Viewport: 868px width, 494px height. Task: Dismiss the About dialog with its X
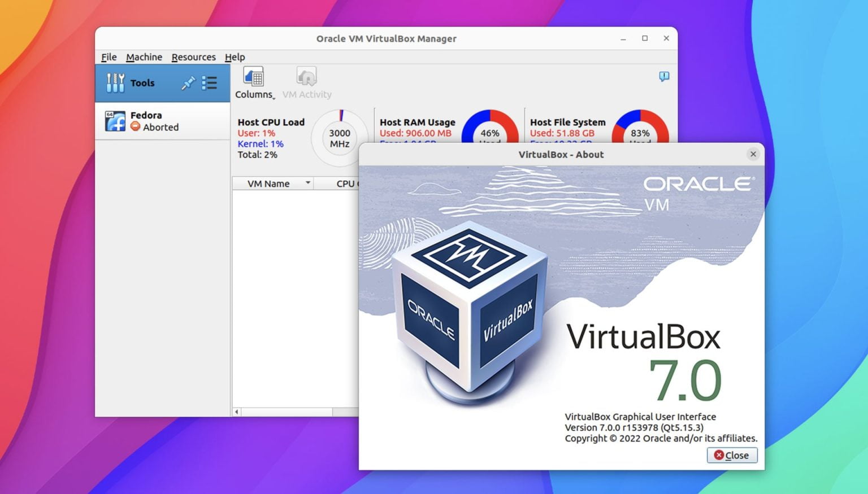(x=753, y=154)
